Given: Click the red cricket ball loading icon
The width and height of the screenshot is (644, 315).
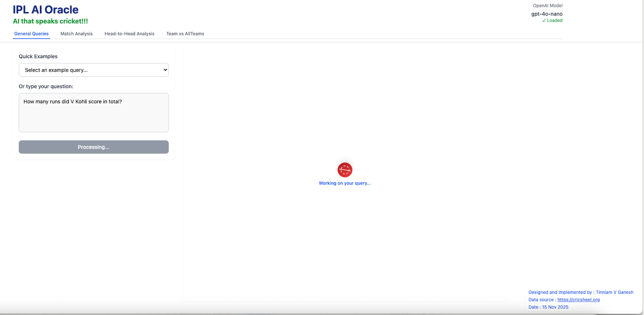Looking at the screenshot, I should pyautogui.click(x=345, y=170).
